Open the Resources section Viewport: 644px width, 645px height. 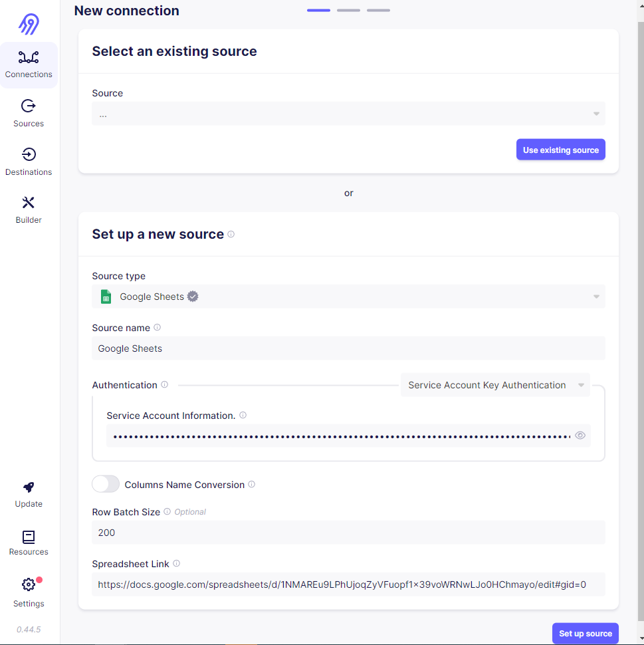(x=28, y=542)
